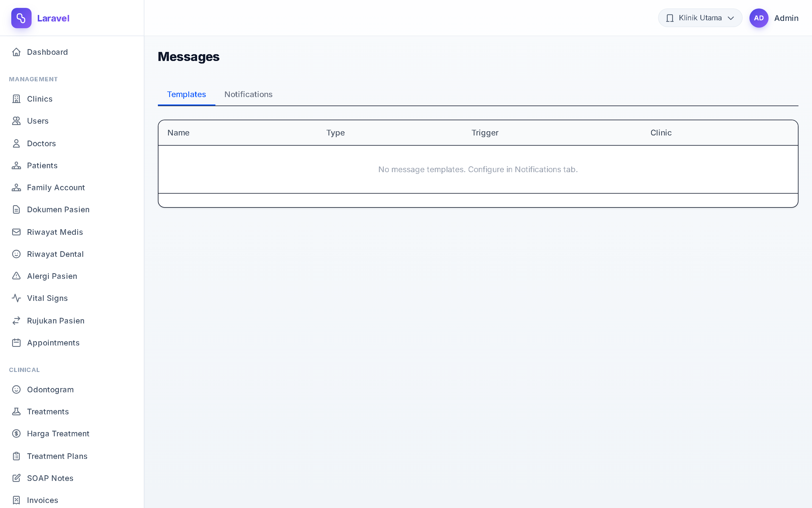Click the Appointments calendar icon

(16, 343)
